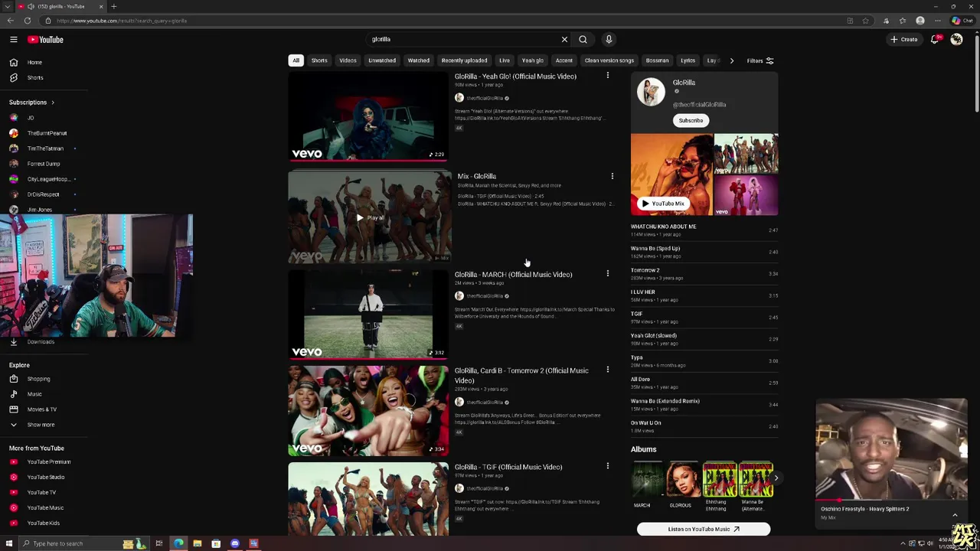Open TheBurntPeanut subscription channel
Image resolution: width=980 pixels, height=551 pixels.
pos(47,133)
